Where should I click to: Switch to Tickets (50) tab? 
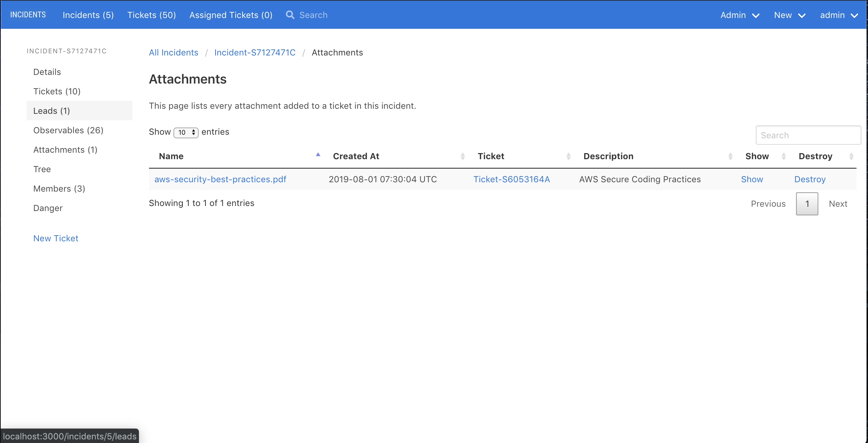coord(151,15)
